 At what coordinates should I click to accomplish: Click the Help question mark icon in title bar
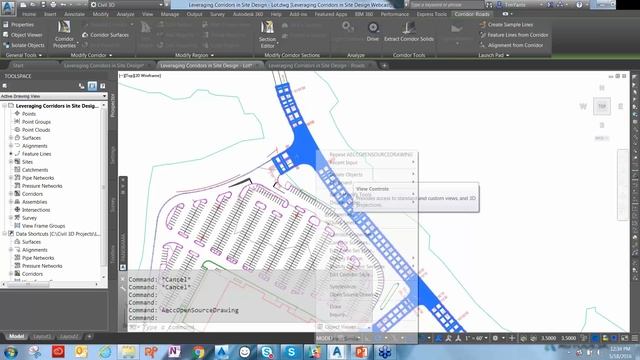pos(579,4)
